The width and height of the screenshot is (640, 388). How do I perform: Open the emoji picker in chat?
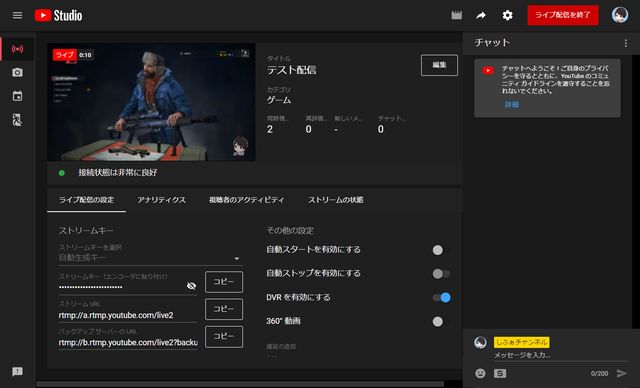pyautogui.click(x=480, y=373)
